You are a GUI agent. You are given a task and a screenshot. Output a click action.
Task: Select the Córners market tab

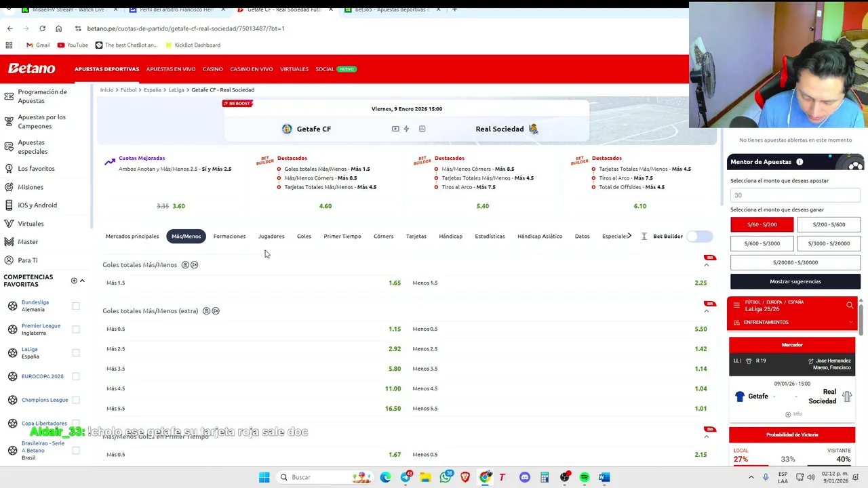[383, 236]
